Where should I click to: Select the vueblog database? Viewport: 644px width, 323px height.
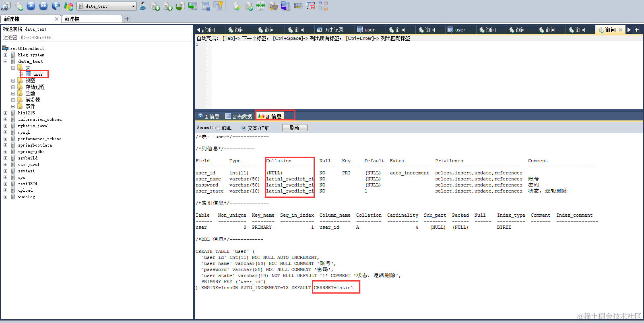26,197
